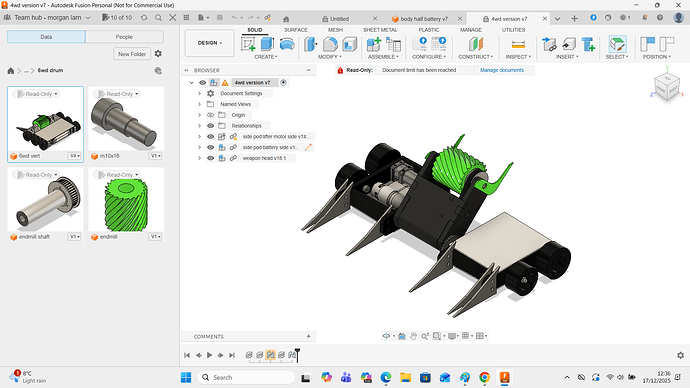Collapse the 4wd version v7 root node
The width and height of the screenshot is (690, 388).
coord(191,83)
